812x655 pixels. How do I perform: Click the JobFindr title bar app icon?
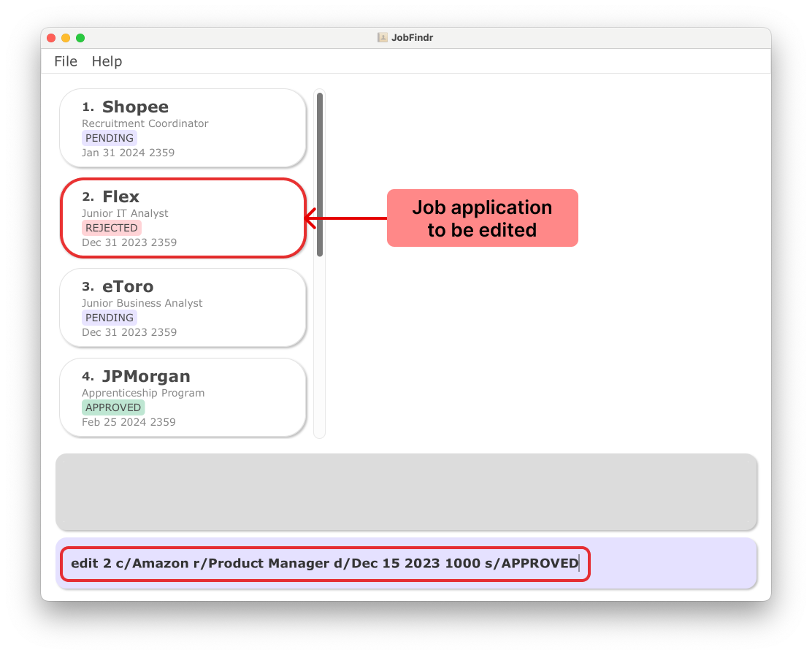(x=382, y=37)
